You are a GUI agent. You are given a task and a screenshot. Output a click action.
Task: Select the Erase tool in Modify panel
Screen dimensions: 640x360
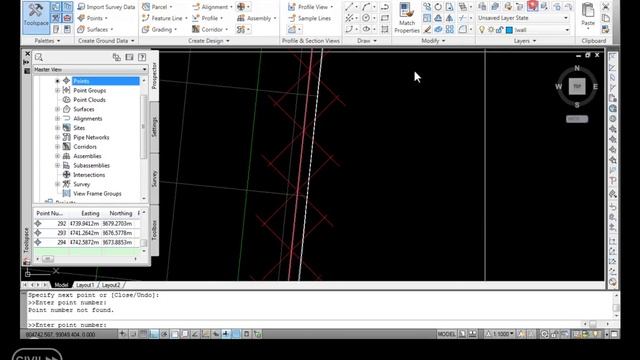coord(427,29)
